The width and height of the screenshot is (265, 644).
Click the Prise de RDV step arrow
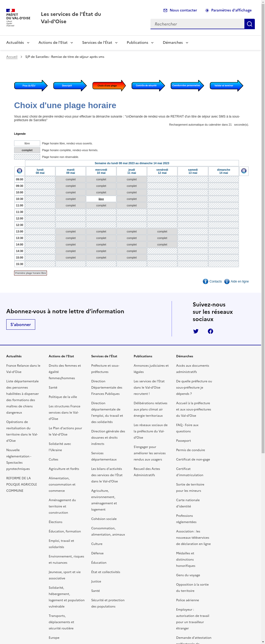click(31, 85)
